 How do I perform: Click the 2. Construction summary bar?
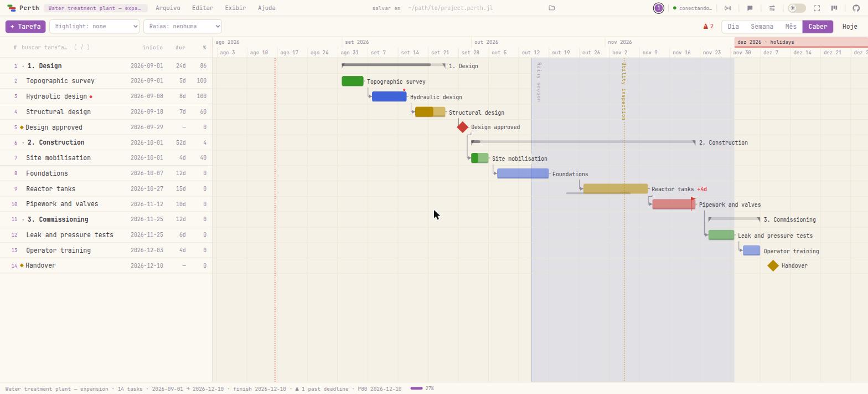583,142
